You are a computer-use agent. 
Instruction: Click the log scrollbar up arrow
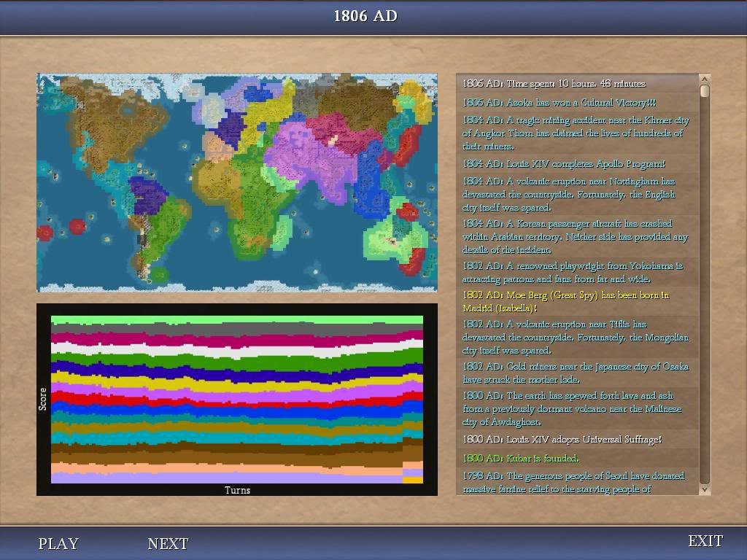705,79
